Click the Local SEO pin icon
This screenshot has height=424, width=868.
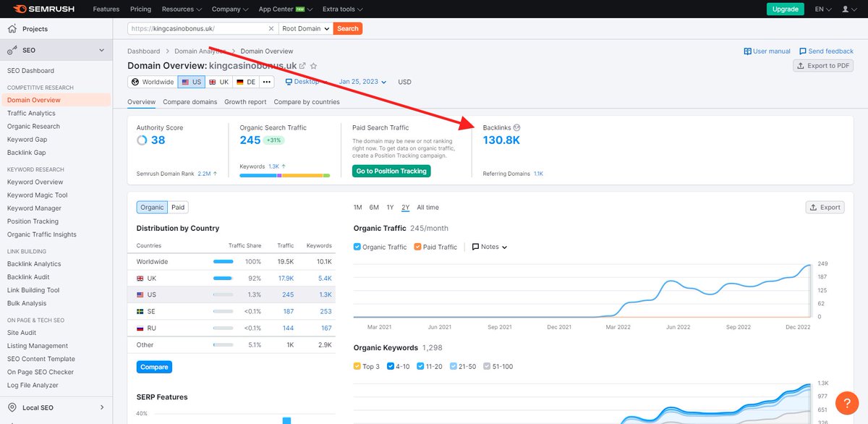click(x=12, y=407)
